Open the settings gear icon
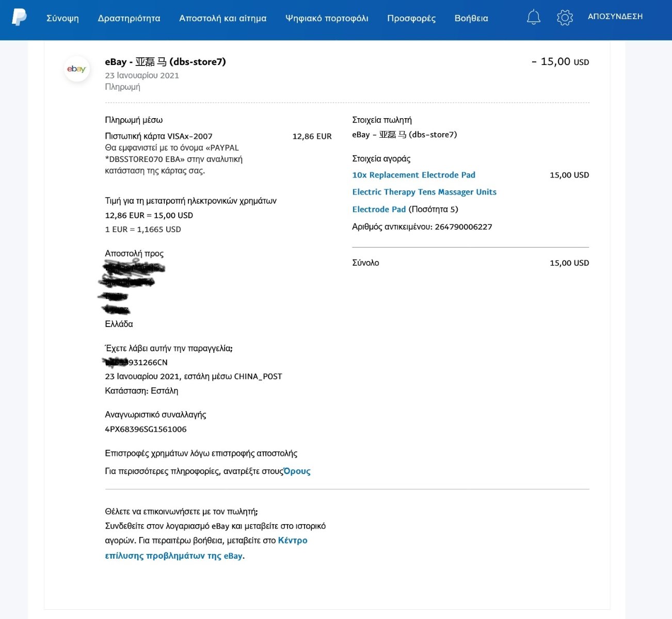The width and height of the screenshot is (672, 619). point(565,18)
